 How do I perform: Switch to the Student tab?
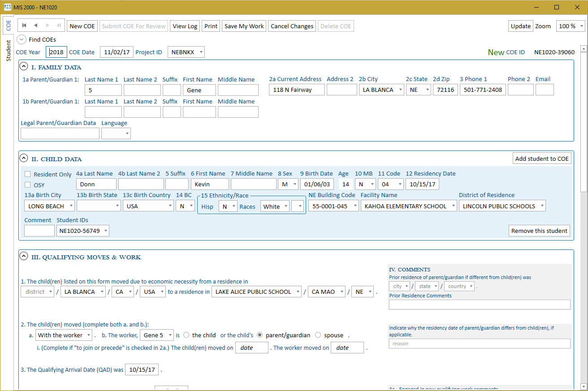pos(8,50)
